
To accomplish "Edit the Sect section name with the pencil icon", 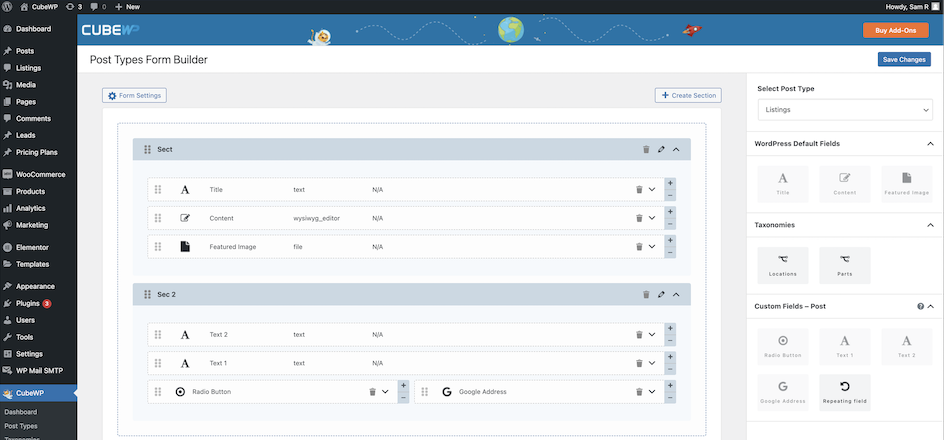I will coord(661,149).
